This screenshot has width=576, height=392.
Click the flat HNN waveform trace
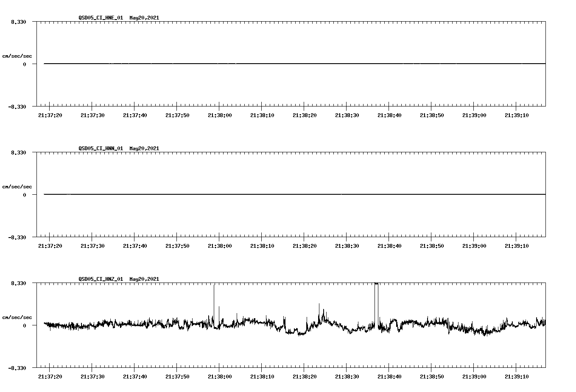coord(254,194)
